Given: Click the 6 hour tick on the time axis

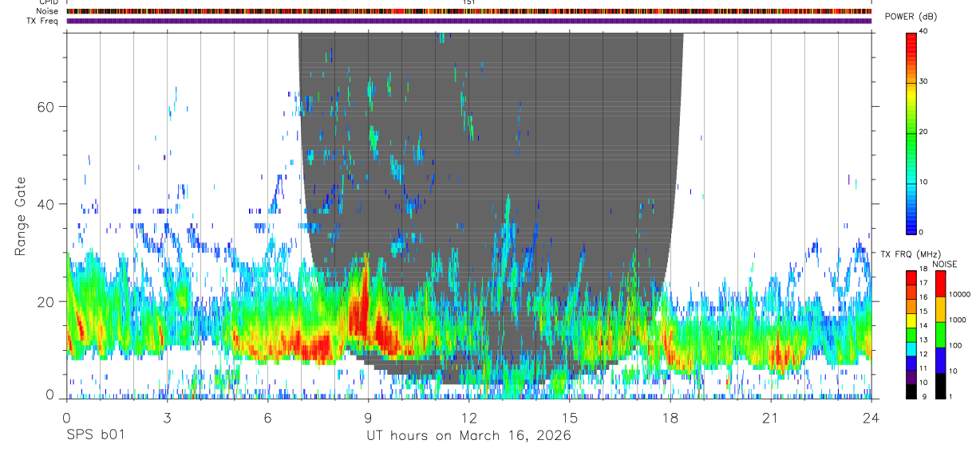Looking at the screenshot, I should point(267,417).
